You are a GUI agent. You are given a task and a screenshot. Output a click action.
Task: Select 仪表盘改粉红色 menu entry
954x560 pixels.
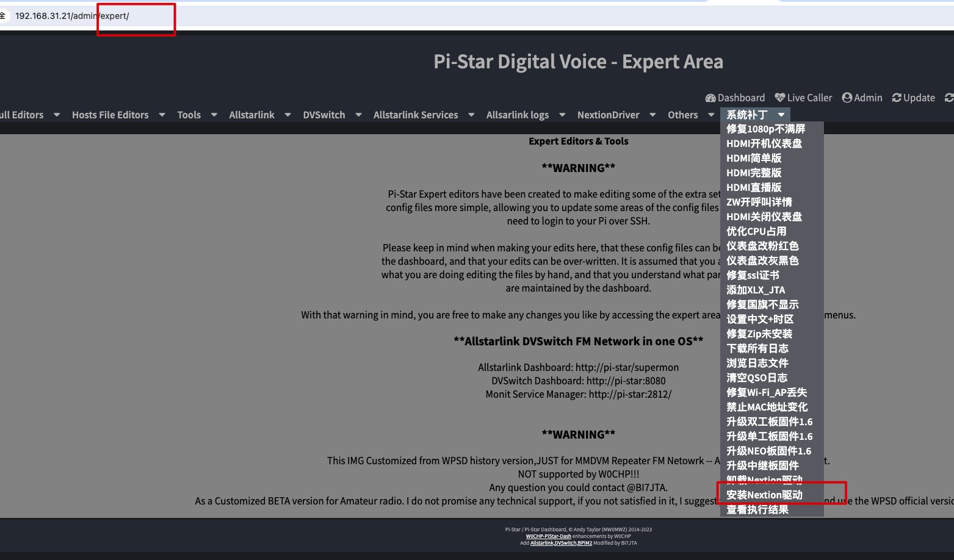[x=762, y=246]
